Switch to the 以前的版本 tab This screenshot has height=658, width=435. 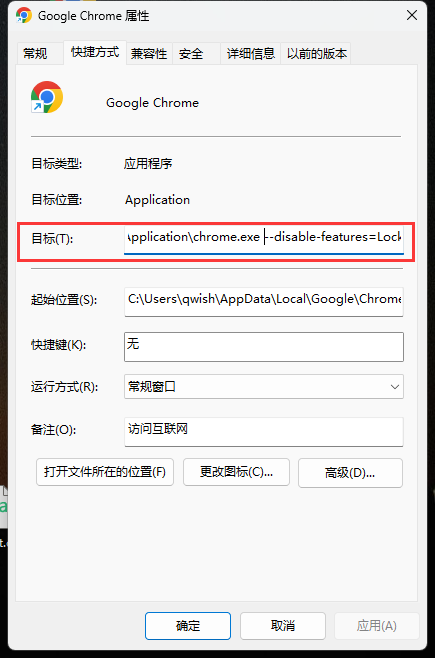click(317, 54)
